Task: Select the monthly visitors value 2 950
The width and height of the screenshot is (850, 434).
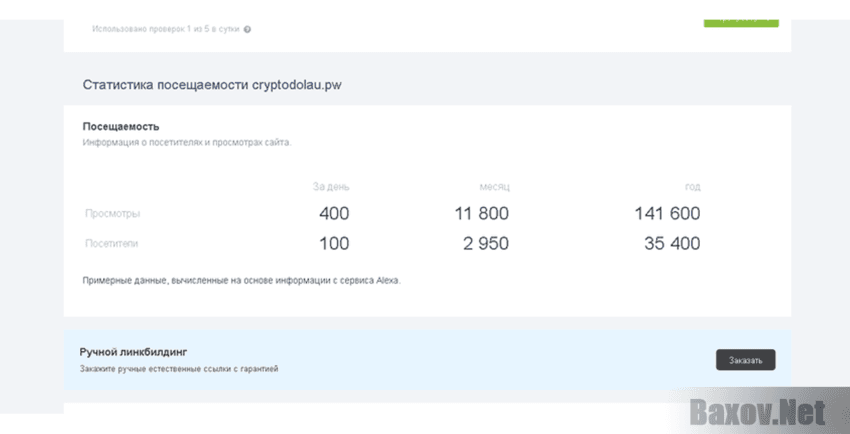Action: pos(486,244)
